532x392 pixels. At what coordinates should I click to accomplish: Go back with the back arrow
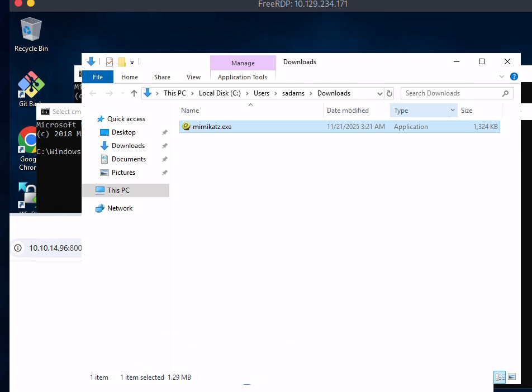click(x=93, y=93)
